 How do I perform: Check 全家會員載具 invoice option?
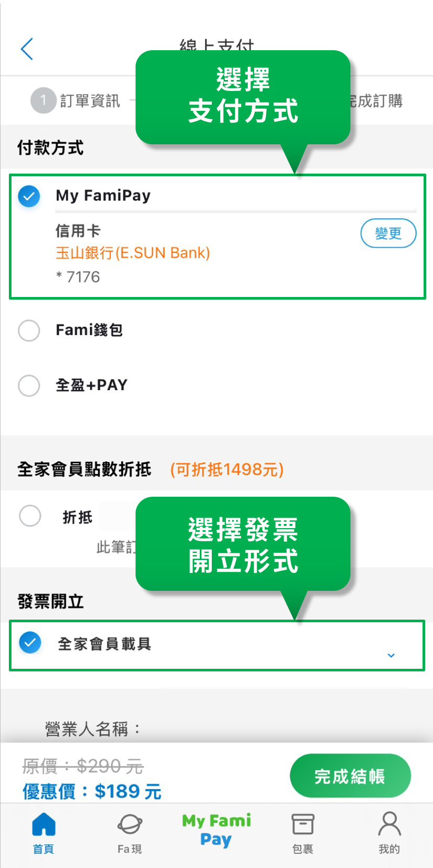tap(30, 643)
